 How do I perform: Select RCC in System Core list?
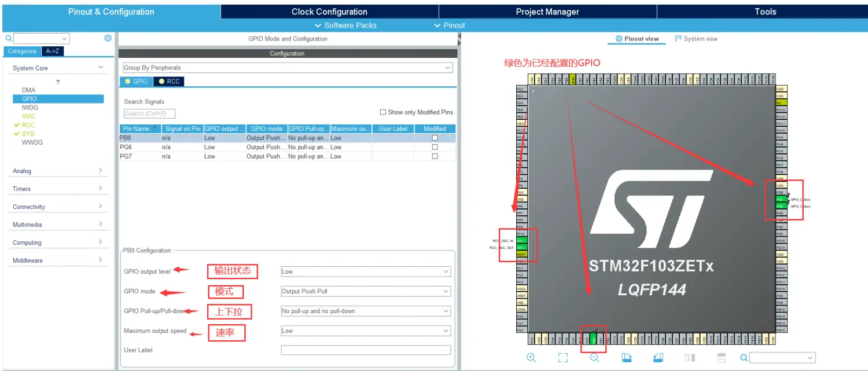click(x=28, y=125)
